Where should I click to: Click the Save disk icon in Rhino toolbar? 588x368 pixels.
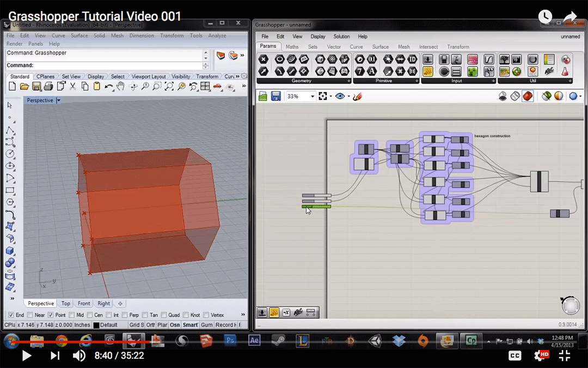(x=36, y=87)
